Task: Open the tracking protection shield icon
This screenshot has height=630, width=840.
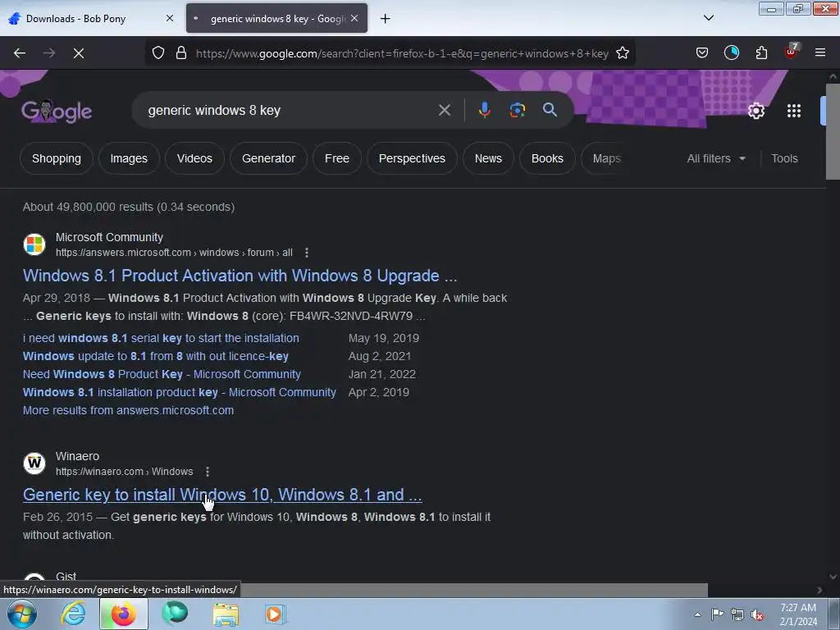Action: [158, 53]
